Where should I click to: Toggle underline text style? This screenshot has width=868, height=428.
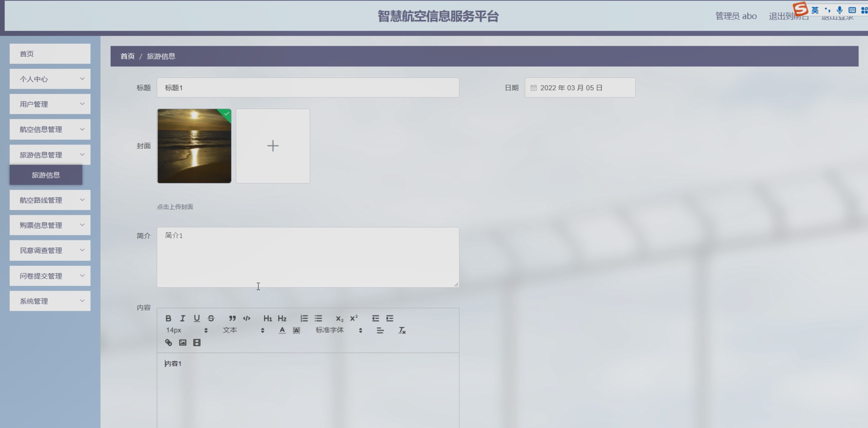[x=197, y=318]
